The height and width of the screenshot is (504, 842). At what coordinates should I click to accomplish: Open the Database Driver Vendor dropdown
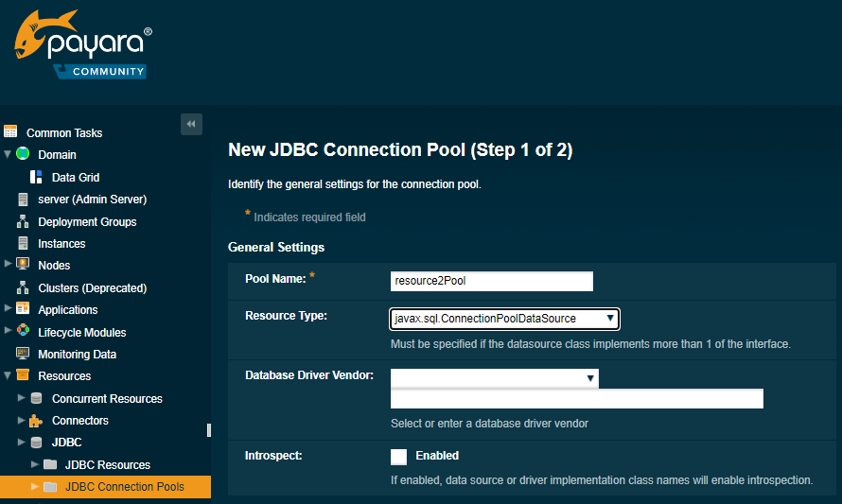[x=494, y=378]
